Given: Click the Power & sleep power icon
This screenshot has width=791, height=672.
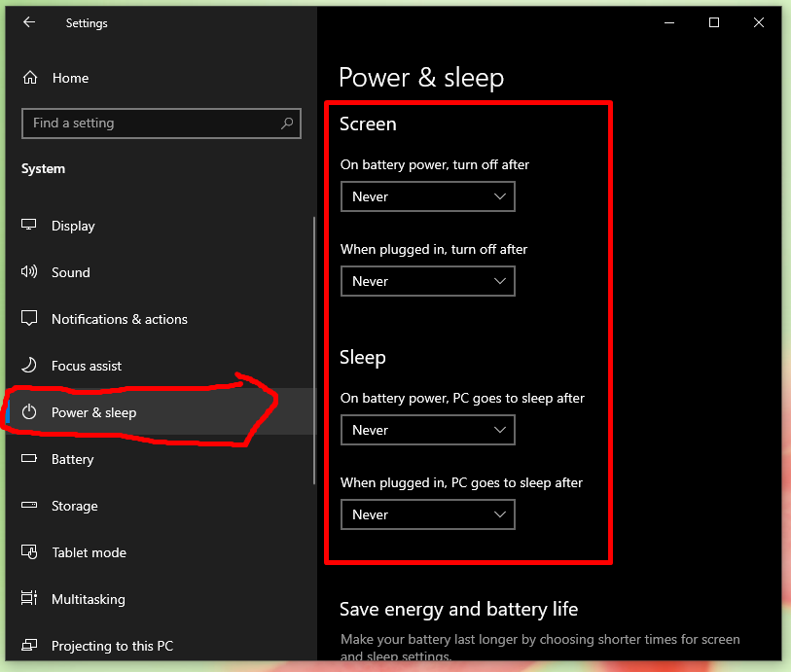Looking at the screenshot, I should pos(29,412).
